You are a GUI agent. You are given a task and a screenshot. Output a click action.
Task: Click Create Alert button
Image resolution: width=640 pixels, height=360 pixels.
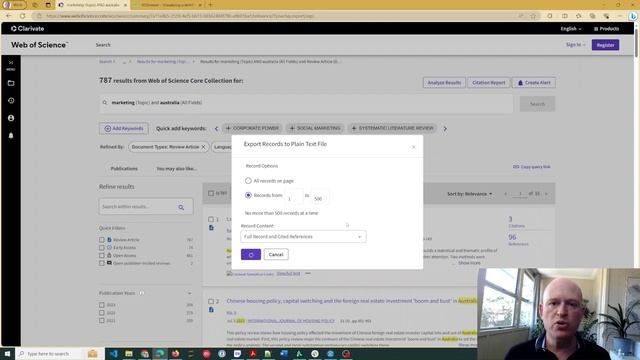[534, 82]
